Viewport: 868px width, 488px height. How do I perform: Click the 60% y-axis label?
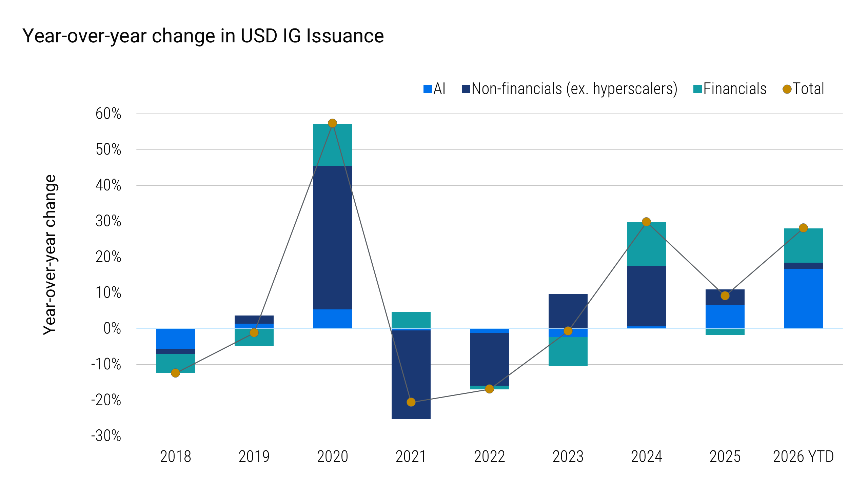click(x=108, y=114)
